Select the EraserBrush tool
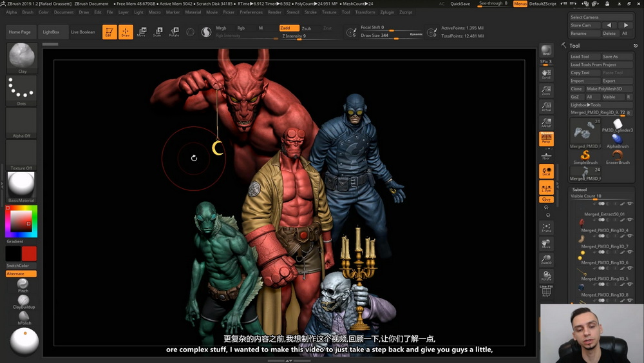This screenshot has width=644, height=363. (618, 157)
